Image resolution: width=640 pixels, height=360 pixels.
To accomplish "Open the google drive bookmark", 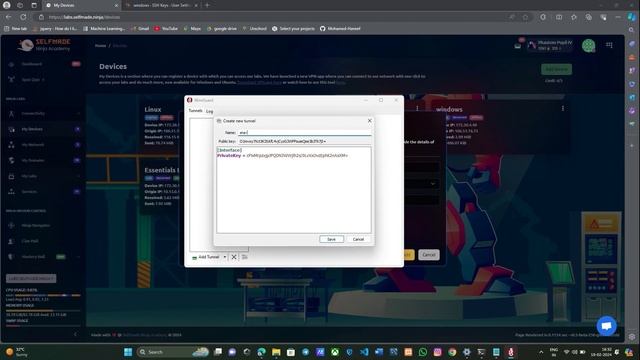I will [222, 29].
